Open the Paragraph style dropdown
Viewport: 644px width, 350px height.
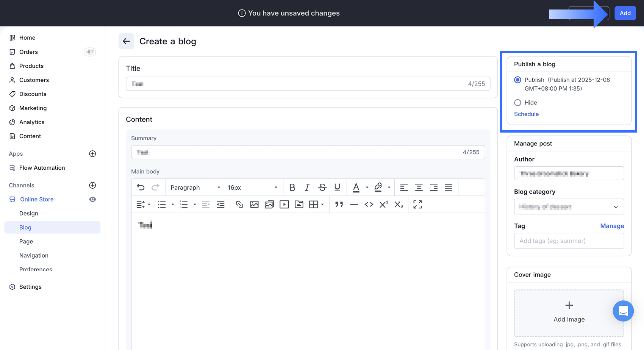(195, 187)
